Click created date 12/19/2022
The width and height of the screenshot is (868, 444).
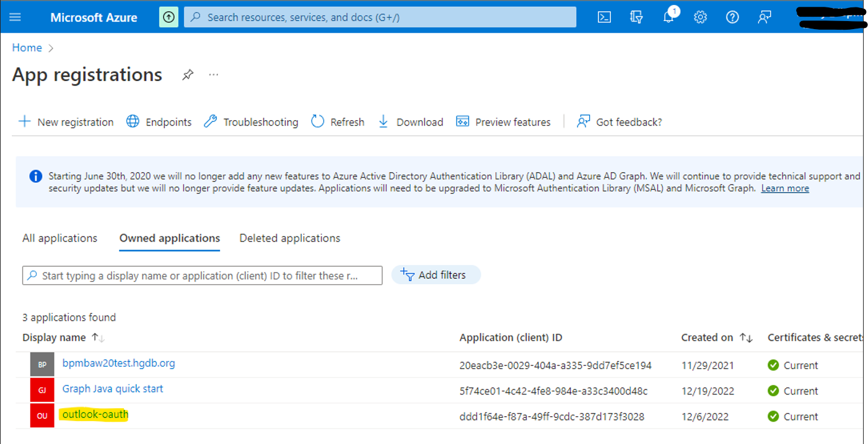708,391
